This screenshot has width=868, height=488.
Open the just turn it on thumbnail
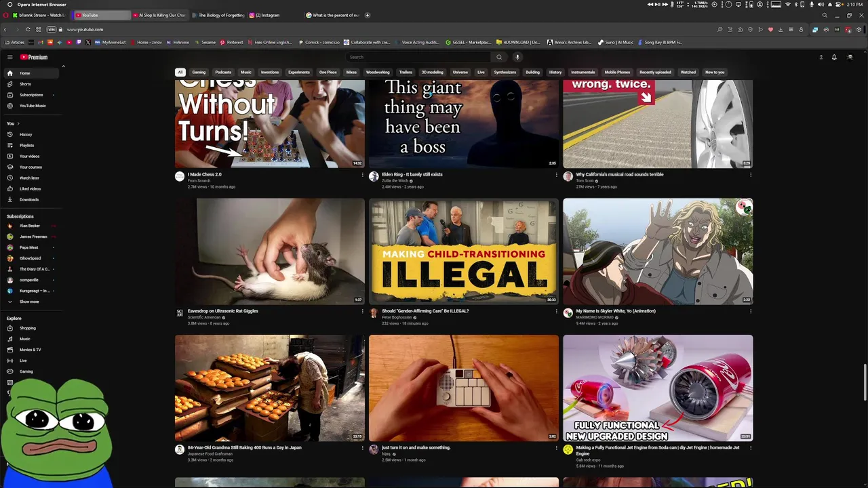click(x=464, y=388)
